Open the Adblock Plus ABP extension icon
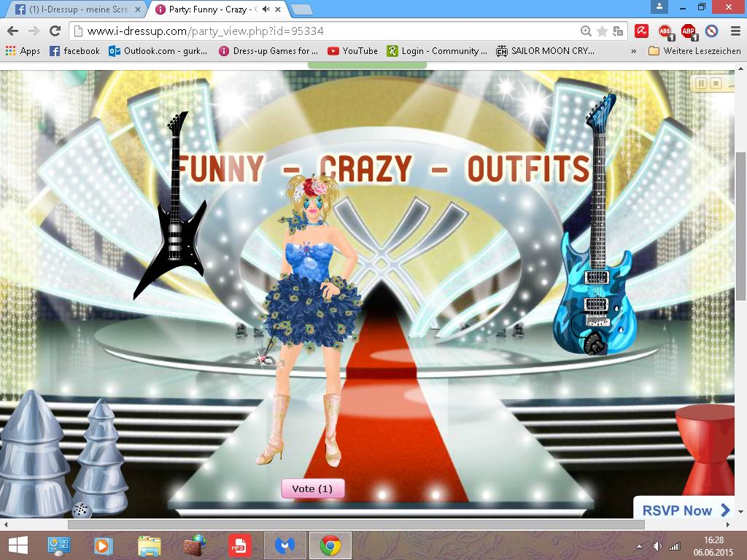Image resolution: width=747 pixels, height=560 pixels. (689, 31)
